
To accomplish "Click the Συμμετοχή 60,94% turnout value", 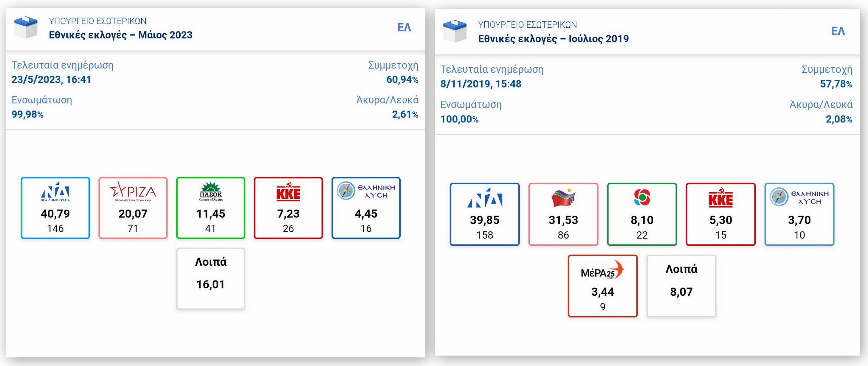I will [x=402, y=80].
